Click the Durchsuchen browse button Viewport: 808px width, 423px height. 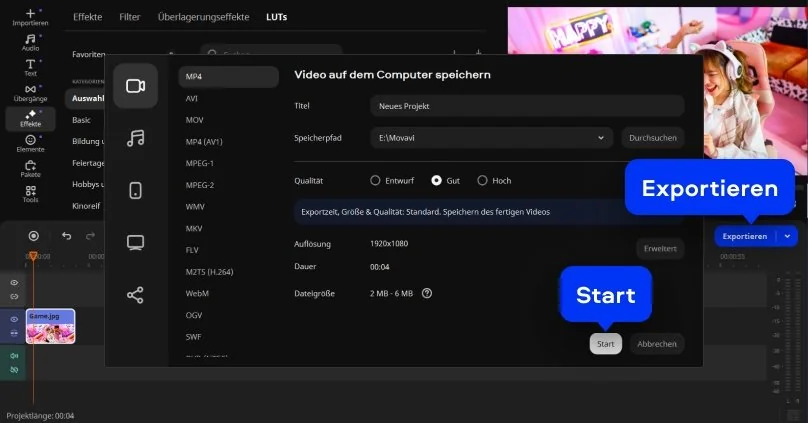pyautogui.click(x=652, y=138)
